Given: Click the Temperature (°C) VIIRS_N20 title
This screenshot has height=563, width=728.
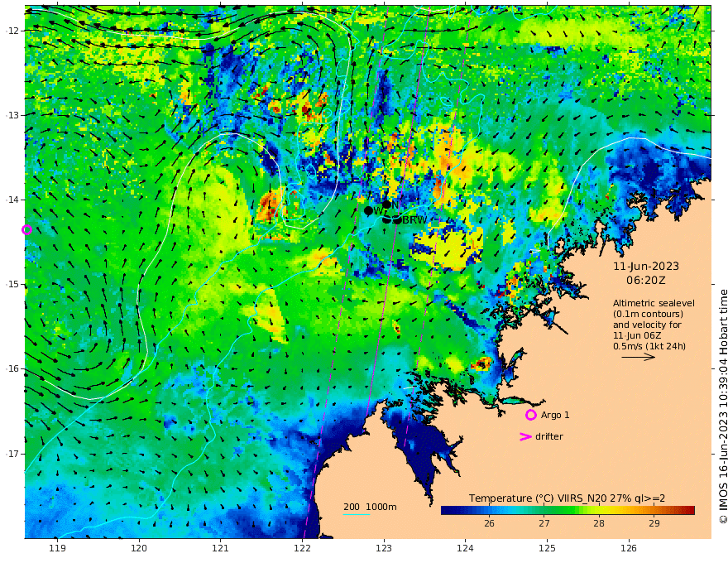Looking at the screenshot, I should [x=567, y=498].
